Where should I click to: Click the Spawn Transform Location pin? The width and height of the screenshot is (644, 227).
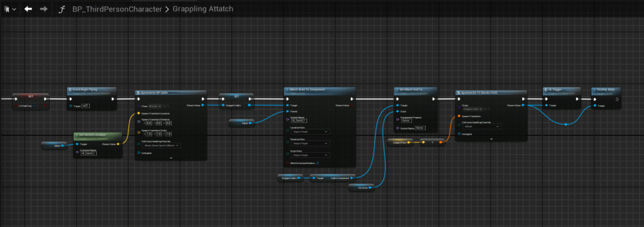point(138,113)
